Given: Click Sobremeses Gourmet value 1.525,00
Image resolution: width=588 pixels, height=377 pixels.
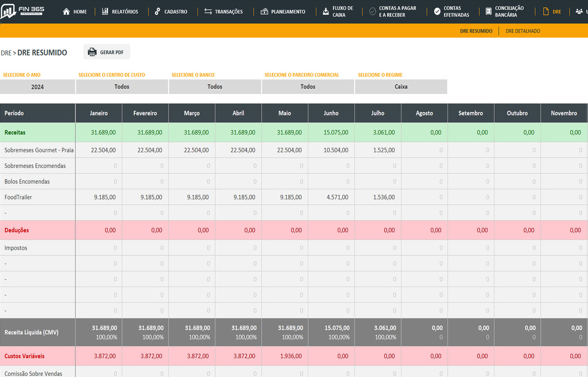Looking at the screenshot, I should point(384,150).
